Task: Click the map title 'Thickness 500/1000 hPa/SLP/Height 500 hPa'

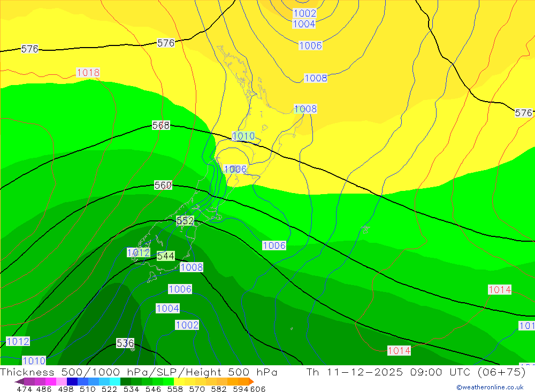Action: (139, 372)
